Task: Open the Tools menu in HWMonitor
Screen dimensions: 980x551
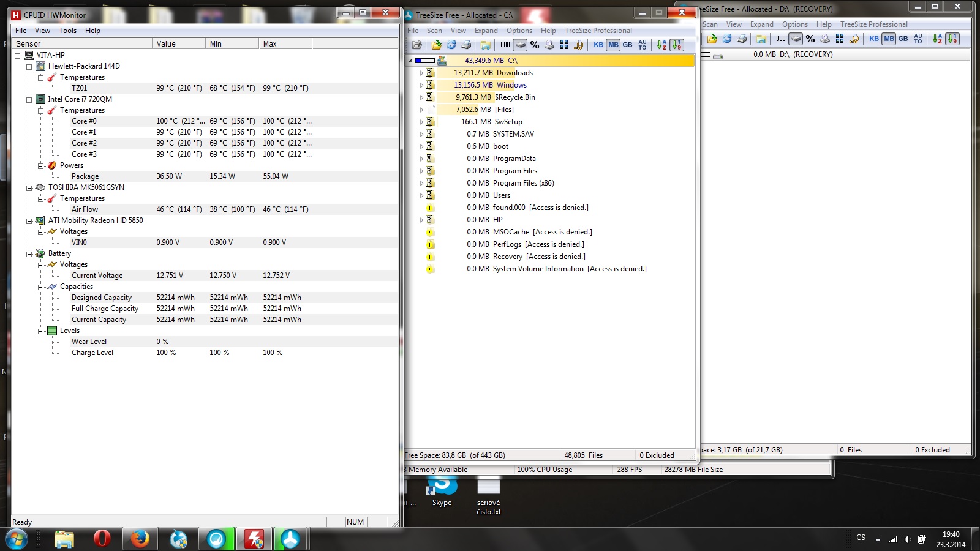Action: coord(67,31)
